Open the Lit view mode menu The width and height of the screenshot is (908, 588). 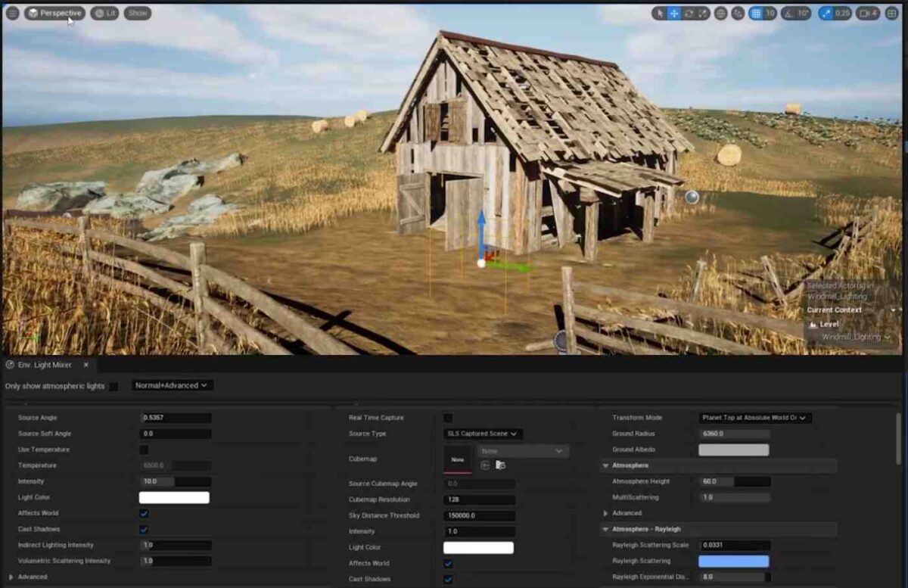pyautogui.click(x=104, y=13)
